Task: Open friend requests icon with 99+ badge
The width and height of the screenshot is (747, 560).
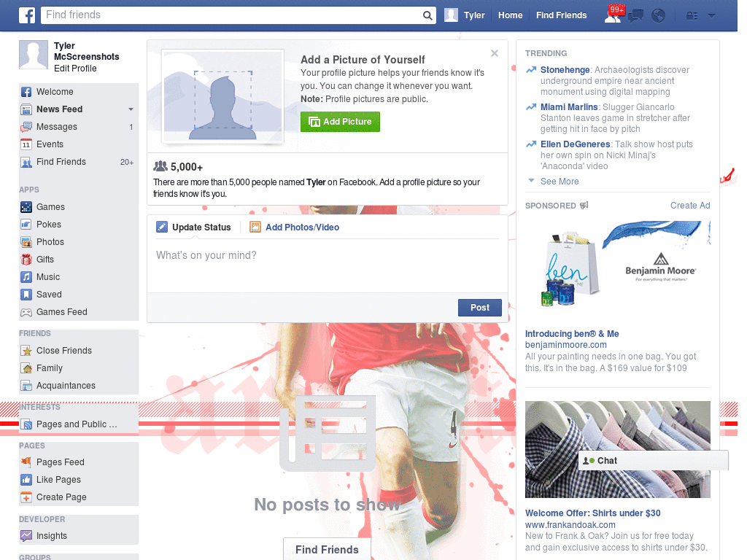Action: 613,15
